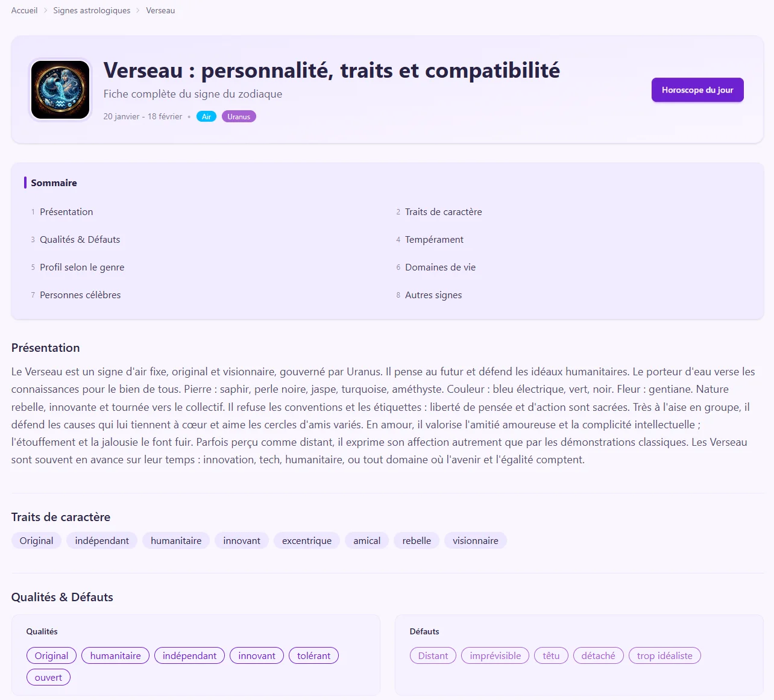
Task: Jump to Autres signes summary entry
Action: click(x=433, y=295)
